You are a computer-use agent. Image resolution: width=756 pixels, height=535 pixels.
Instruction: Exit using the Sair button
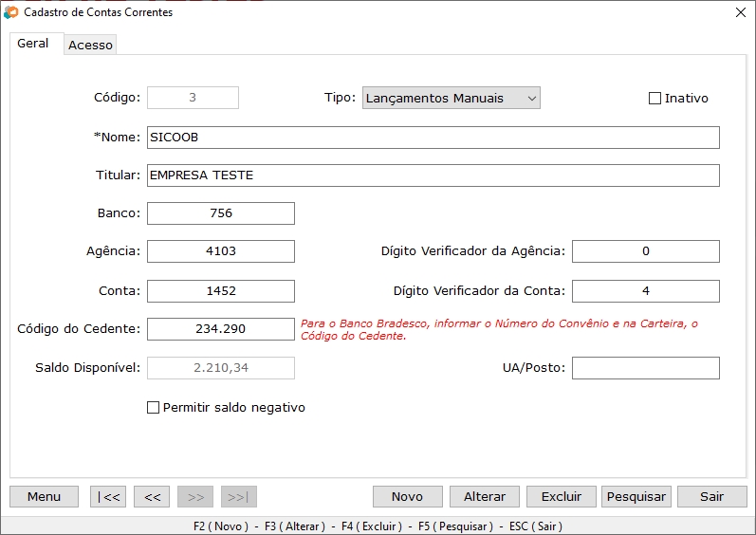pyautogui.click(x=711, y=496)
